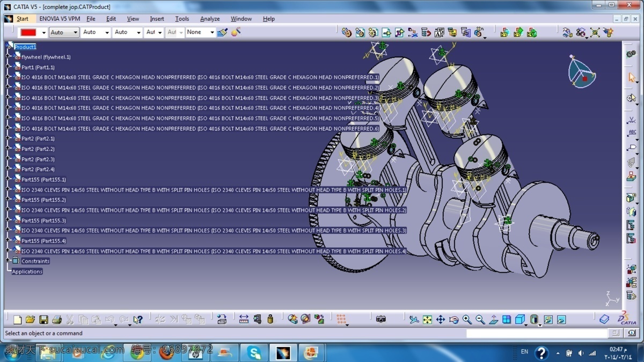The width and height of the screenshot is (644, 362).
Task: Select Part155 (Part155.2) in the tree
Action: click(43, 200)
